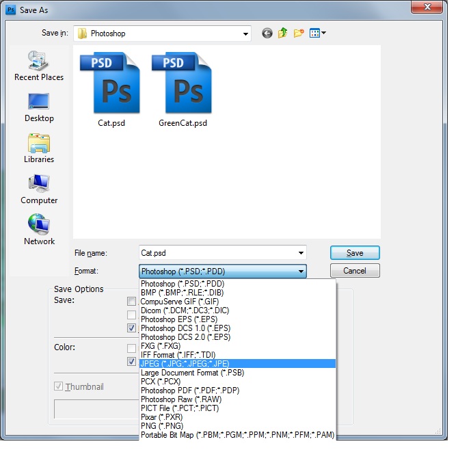
Task: Choose Photoshop PDF format
Action: tap(237, 391)
